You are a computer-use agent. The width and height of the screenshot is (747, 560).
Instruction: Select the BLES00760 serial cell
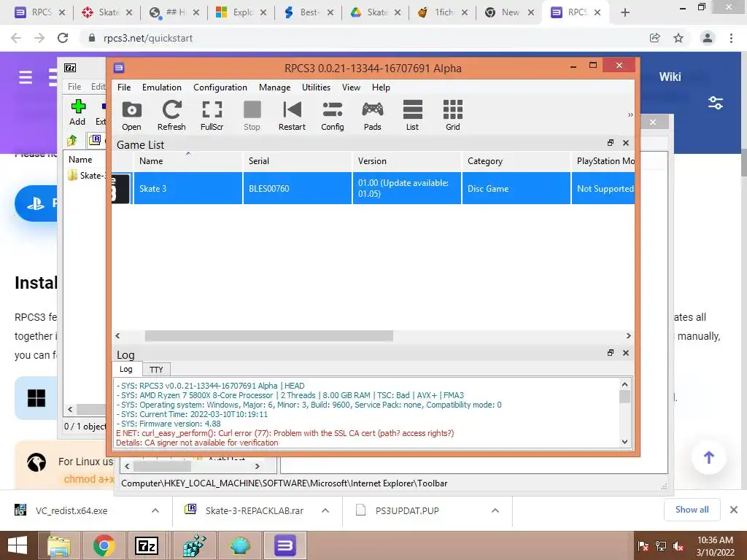point(298,189)
